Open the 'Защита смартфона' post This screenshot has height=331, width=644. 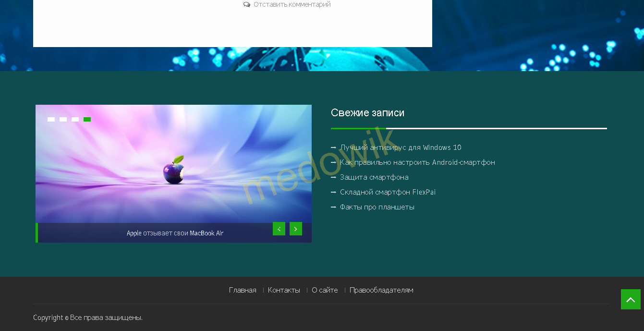[x=374, y=177]
